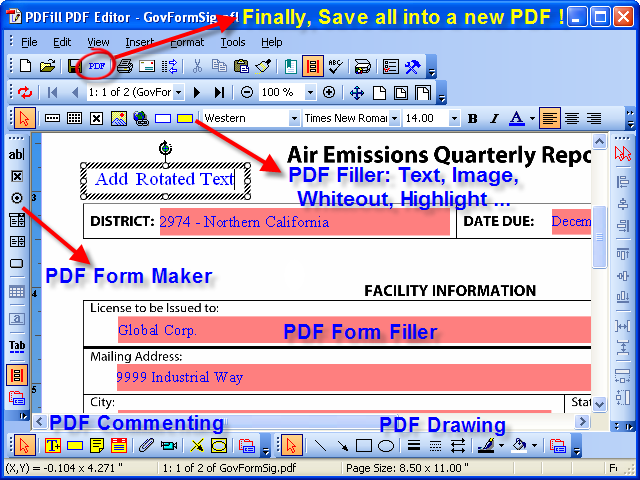This screenshot has width=640, height=480.
Task: Expand the 14.00 font size dropdown
Action: coord(454,118)
